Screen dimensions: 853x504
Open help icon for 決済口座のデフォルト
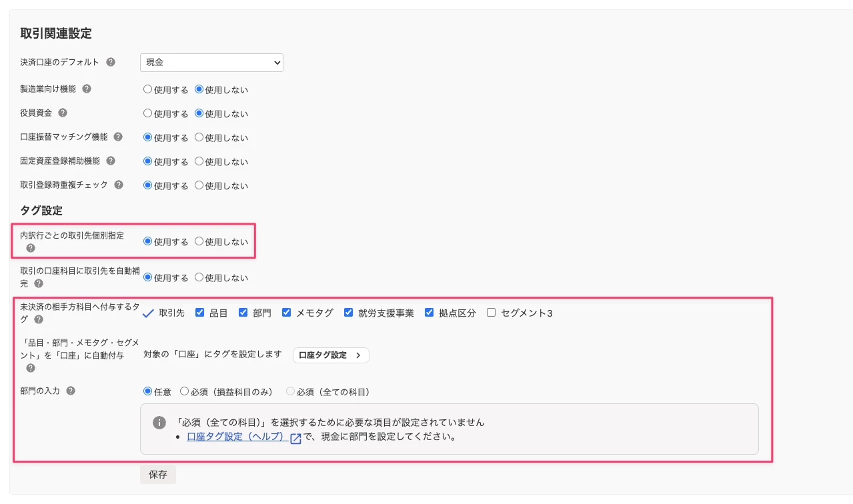pyautogui.click(x=111, y=62)
